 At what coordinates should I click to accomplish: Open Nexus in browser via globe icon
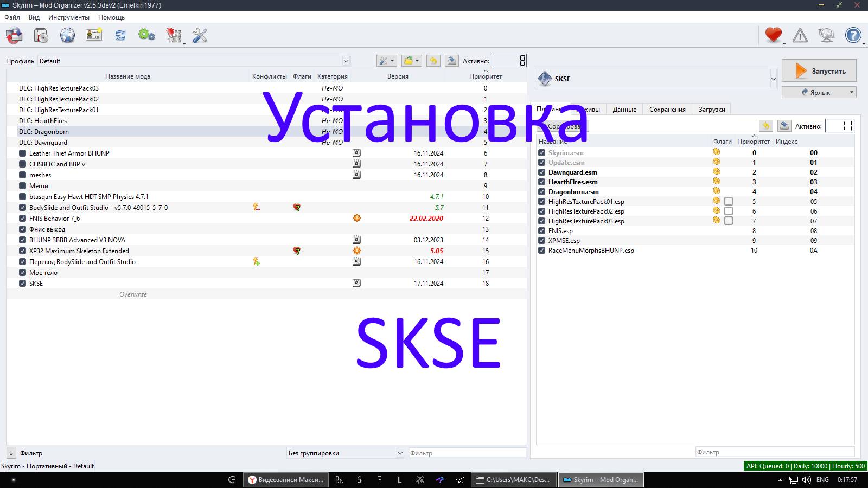point(67,36)
